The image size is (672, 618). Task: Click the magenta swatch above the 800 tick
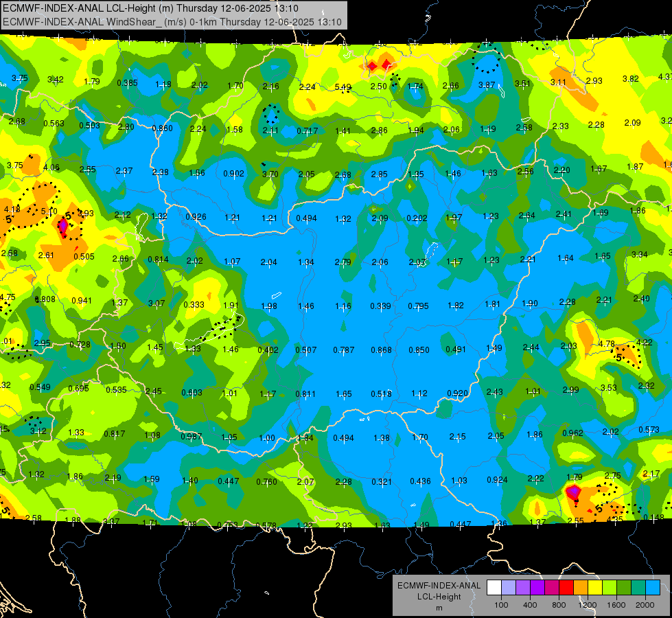[x=552, y=587]
